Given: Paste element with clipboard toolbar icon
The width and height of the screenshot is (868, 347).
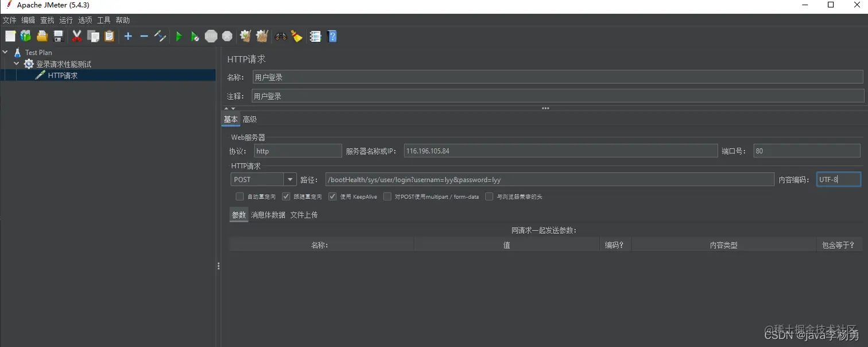Looking at the screenshot, I should 109,36.
